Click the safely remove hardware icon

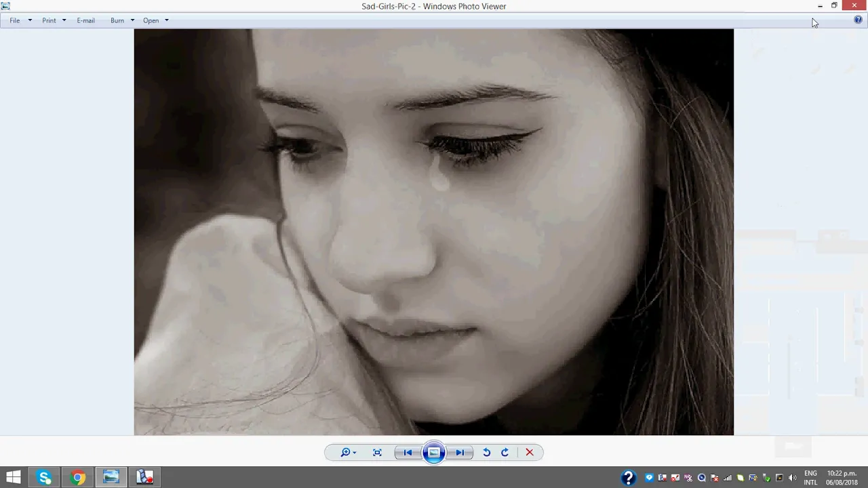[766, 478]
